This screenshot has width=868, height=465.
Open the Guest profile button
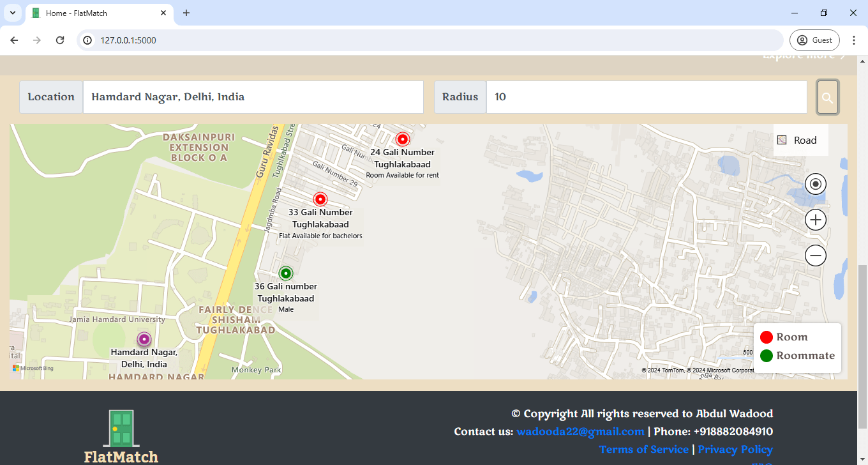(x=814, y=40)
